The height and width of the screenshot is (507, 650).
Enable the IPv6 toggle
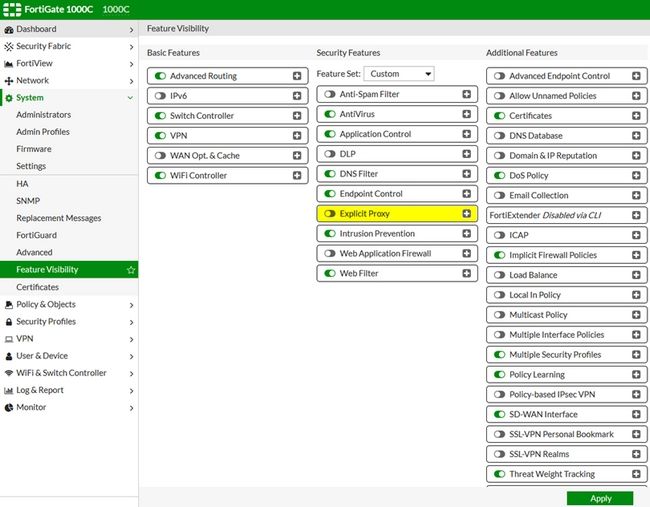160,96
